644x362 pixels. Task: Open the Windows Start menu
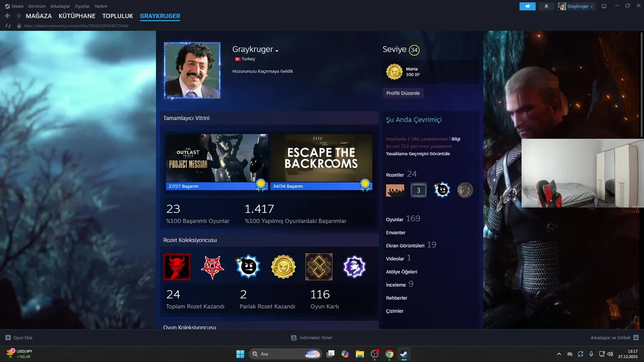coord(240,354)
